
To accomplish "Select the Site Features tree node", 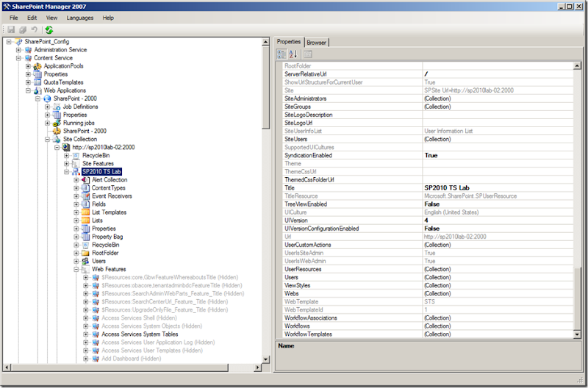I will (98, 163).
